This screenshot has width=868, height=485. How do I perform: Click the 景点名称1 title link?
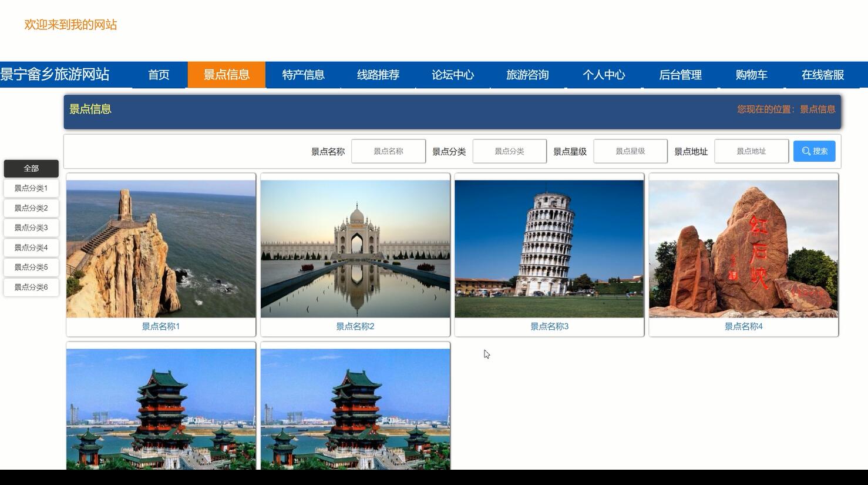coord(161,326)
